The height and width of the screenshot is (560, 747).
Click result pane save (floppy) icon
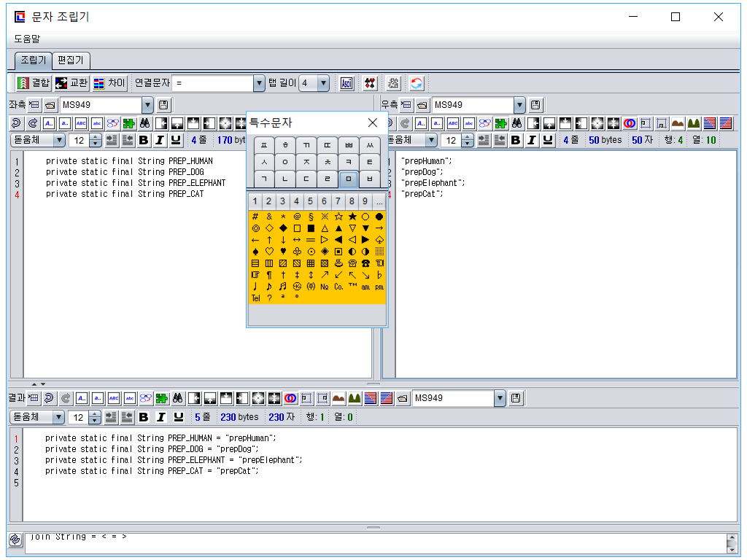[x=516, y=398]
